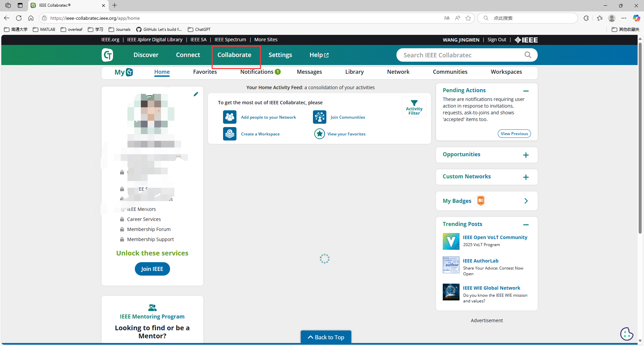Expand the Opportunities panel

coord(526,155)
